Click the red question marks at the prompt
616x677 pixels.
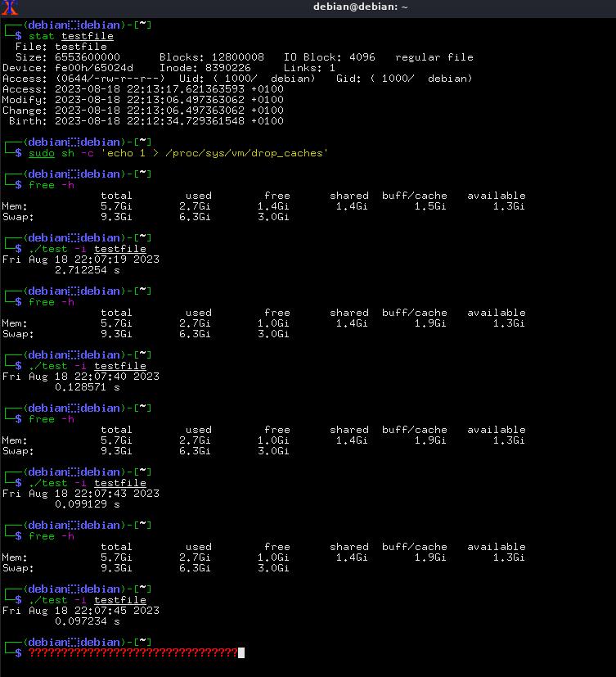(133, 652)
